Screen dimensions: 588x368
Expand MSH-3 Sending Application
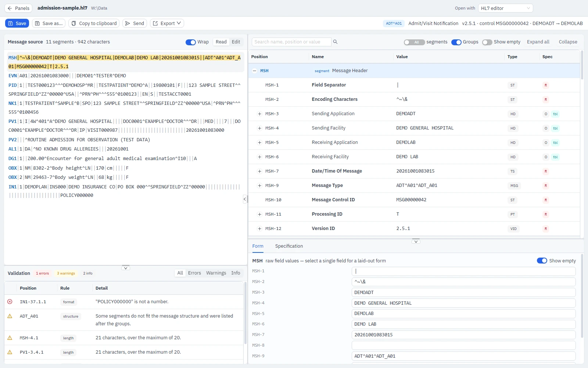point(259,114)
